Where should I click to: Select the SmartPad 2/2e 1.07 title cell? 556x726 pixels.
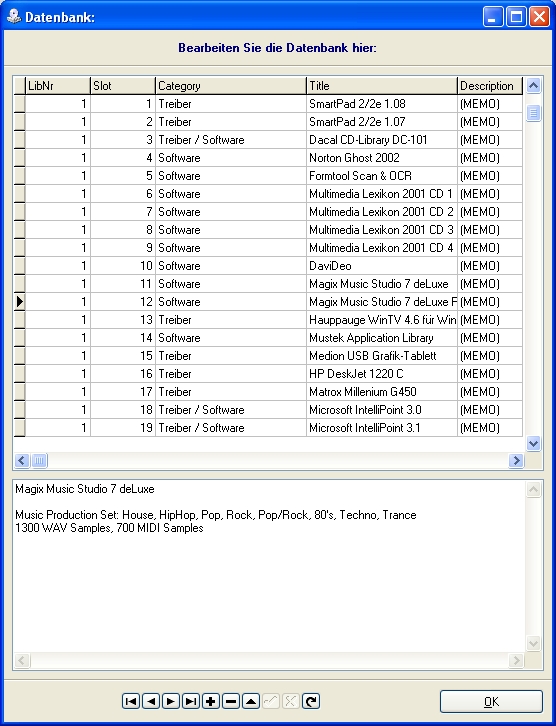(x=382, y=122)
